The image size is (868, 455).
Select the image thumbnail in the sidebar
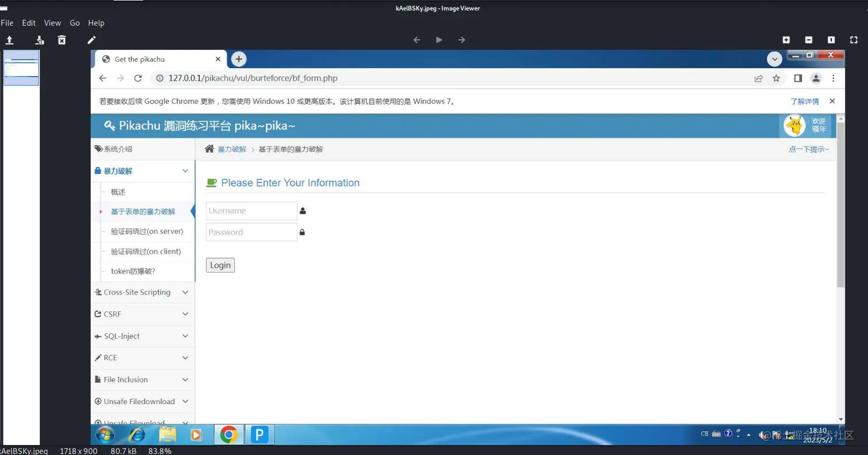pyautogui.click(x=21, y=68)
